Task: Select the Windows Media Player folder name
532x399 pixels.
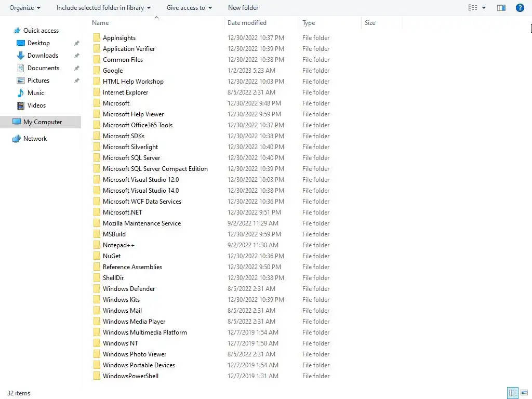Action: [x=134, y=321]
